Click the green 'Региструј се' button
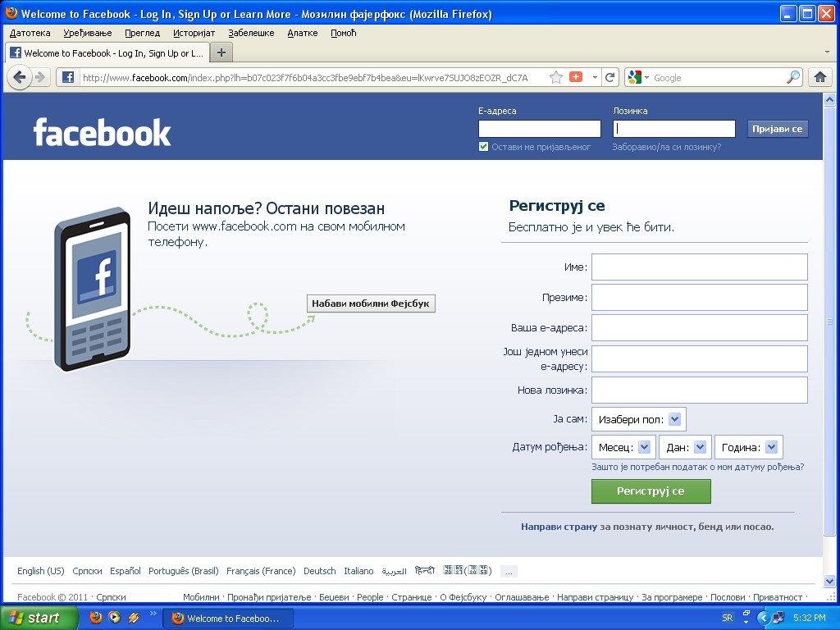Viewport: 840px width, 630px height. [651, 491]
